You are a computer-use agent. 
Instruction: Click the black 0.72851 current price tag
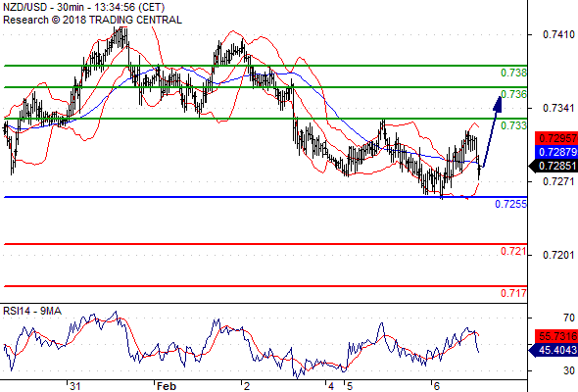tap(554, 166)
